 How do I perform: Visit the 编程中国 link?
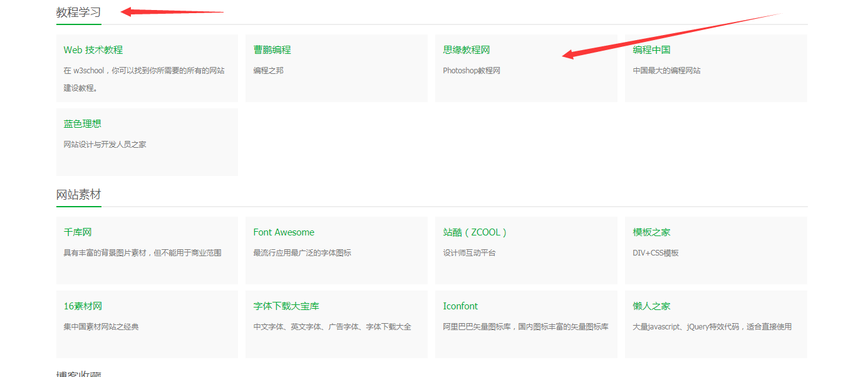[651, 50]
